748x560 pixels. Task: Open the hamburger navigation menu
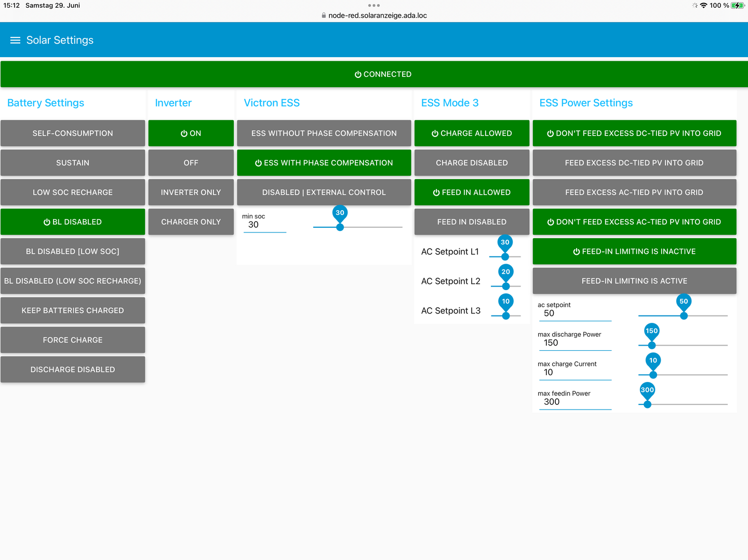(16, 40)
